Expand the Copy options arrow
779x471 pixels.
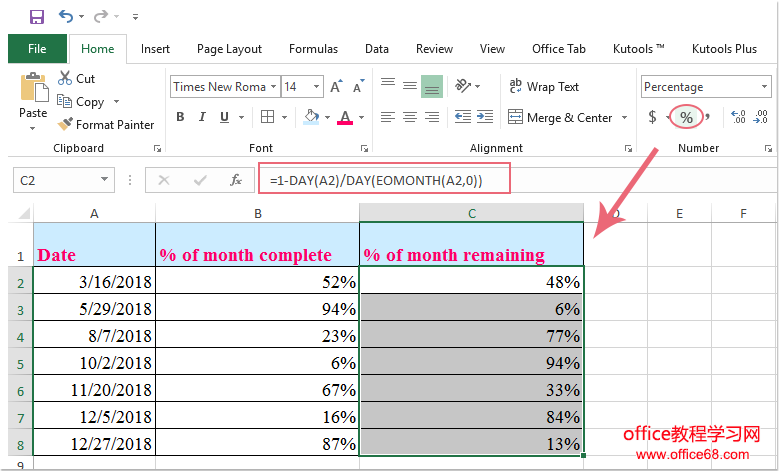(x=116, y=101)
